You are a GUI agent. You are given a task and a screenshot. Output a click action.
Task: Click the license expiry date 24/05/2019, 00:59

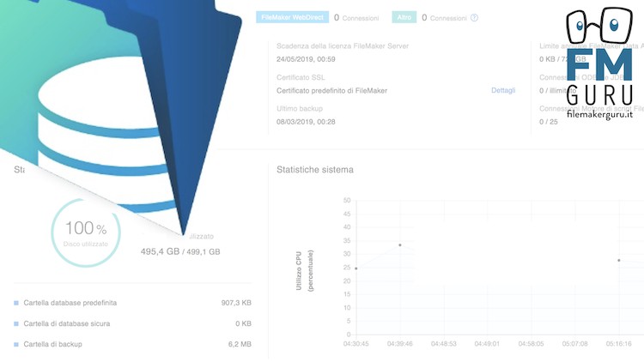[306, 59]
